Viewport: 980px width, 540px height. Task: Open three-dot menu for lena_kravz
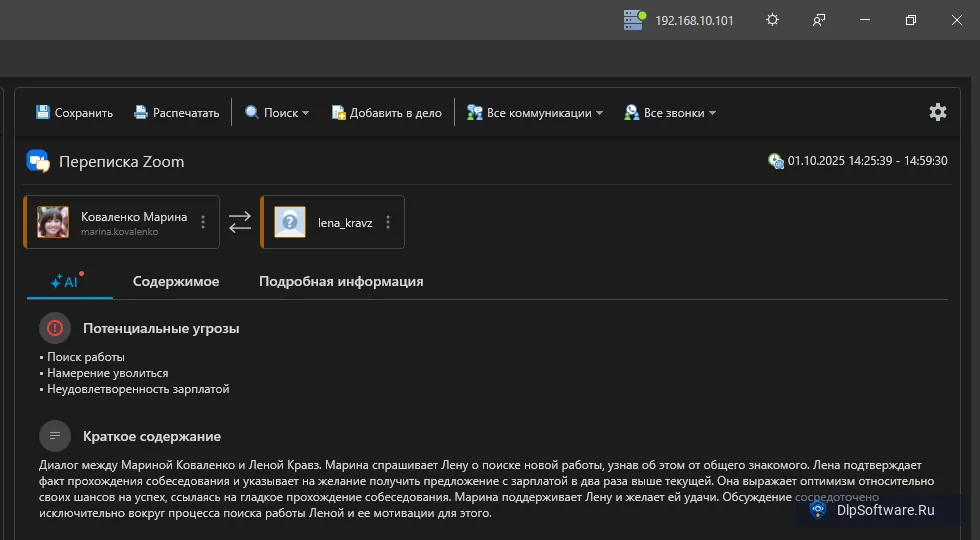coord(388,222)
